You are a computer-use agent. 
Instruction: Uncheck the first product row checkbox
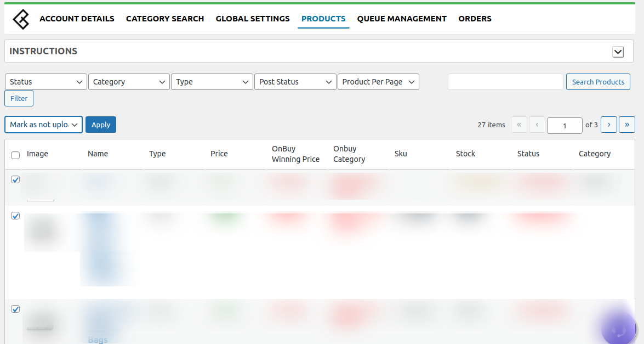click(15, 179)
